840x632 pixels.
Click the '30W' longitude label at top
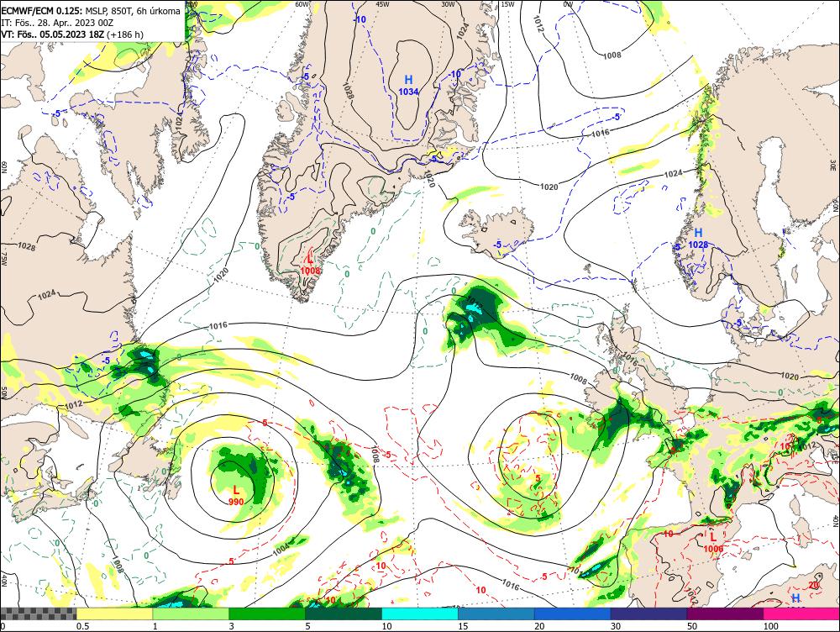(x=448, y=4)
